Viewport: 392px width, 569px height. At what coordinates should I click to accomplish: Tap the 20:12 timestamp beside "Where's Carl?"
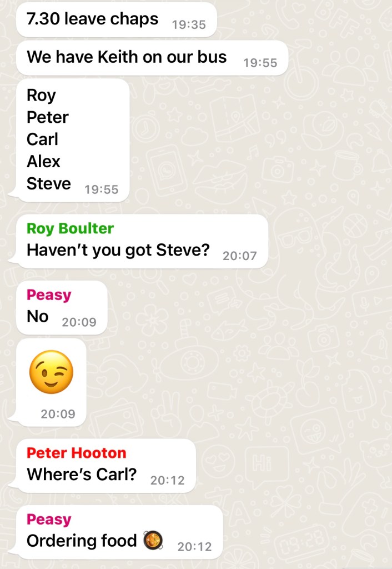pyautogui.click(x=167, y=480)
